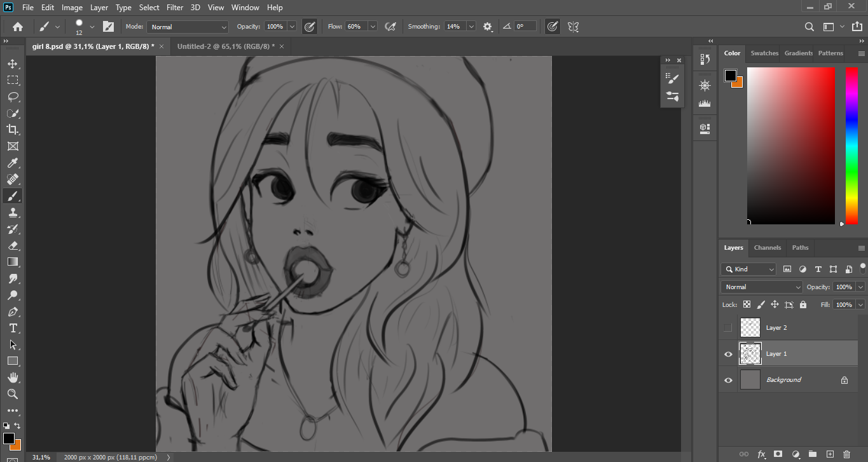Create a new layer

829,454
